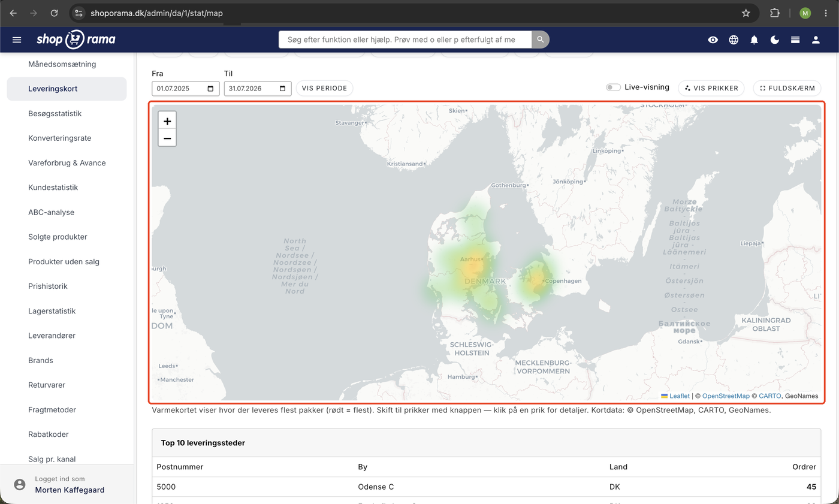The image size is (839, 504).
Task: Click order count 45 in table
Action: tap(811, 487)
